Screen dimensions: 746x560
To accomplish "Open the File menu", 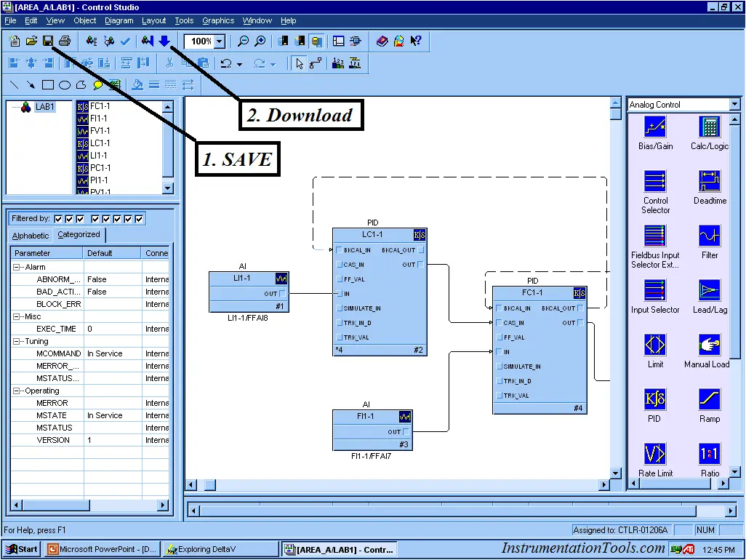I will [x=10, y=20].
